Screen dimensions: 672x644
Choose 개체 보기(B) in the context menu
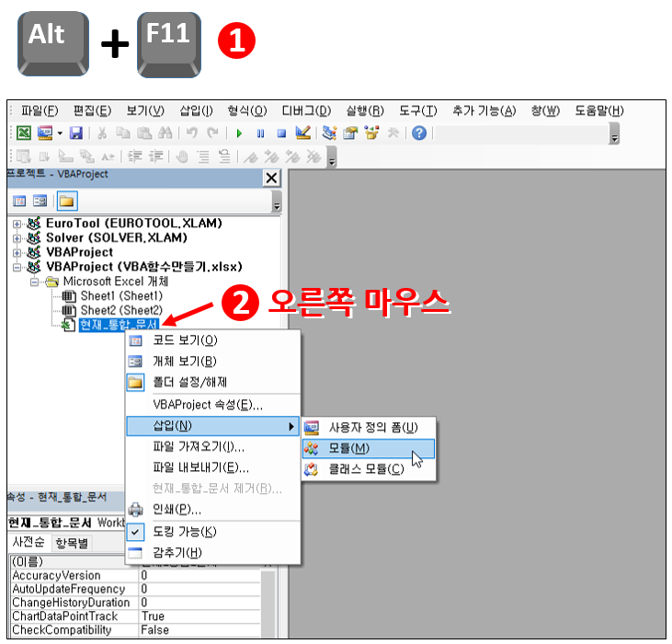213,362
